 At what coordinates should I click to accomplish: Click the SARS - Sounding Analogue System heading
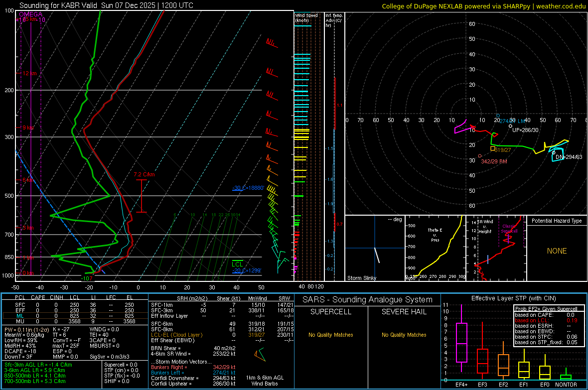pos(368,300)
